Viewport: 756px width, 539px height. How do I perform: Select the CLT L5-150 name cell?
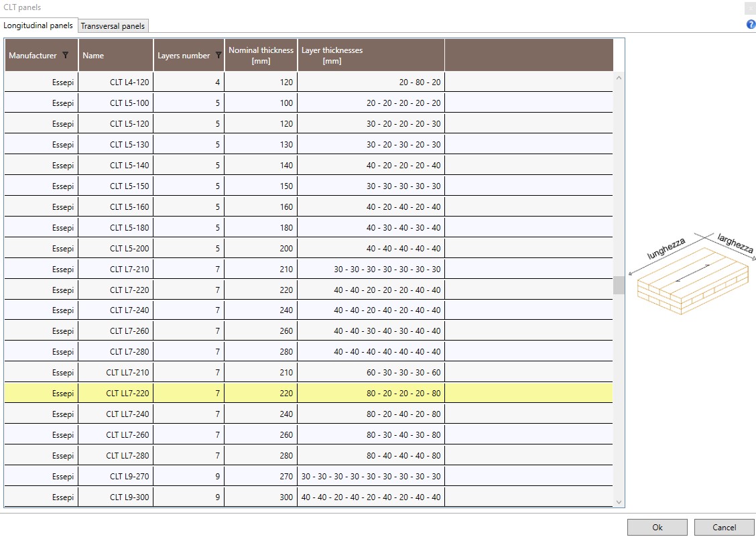[x=116, y=186]
